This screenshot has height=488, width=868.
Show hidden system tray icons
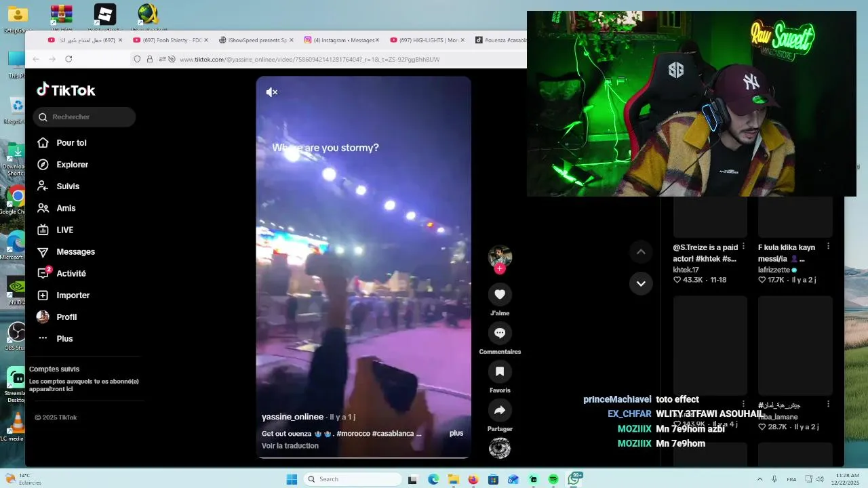[x=759, y=479]
